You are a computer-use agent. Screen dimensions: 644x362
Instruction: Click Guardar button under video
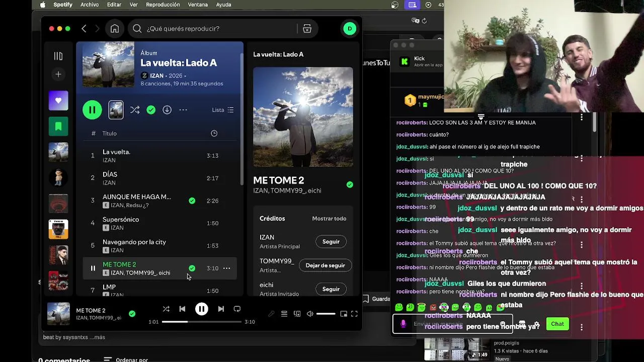(x=376, y=299)
